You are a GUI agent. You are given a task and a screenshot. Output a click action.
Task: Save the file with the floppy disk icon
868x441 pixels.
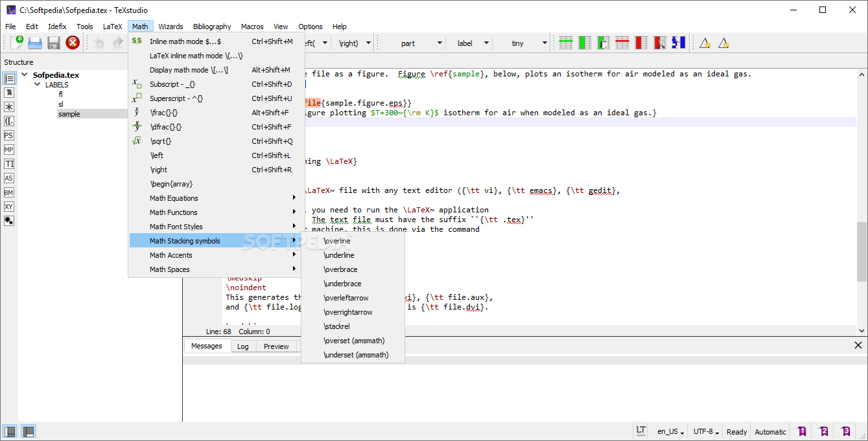coord(54,43)
